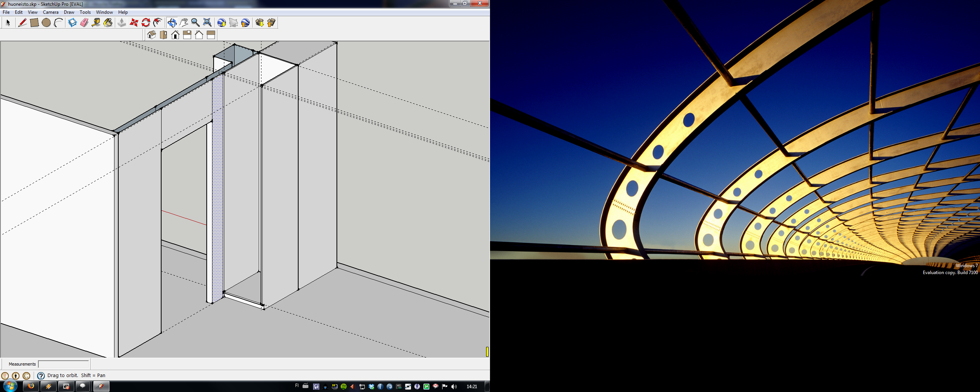Click the FI language indicator
Image resolution: width=980 pixels, height=392 pixels.
click(x=297, y=386)
